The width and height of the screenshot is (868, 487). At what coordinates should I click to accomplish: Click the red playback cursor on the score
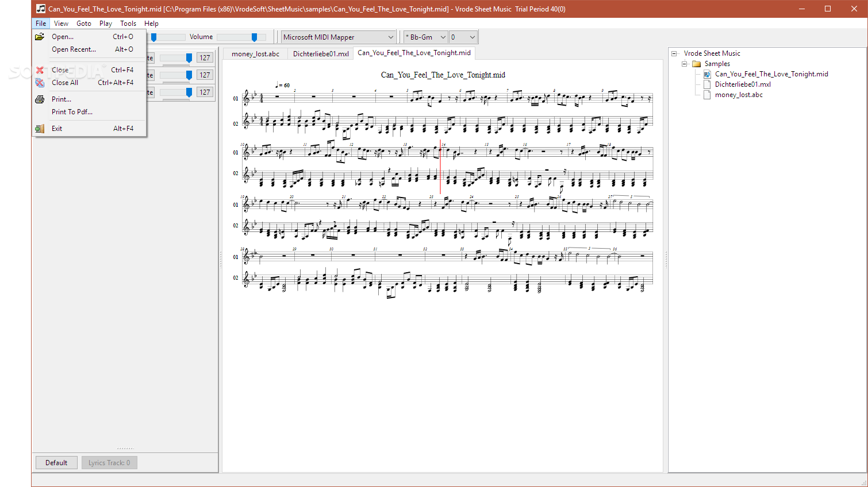click(x=440, y=167)
